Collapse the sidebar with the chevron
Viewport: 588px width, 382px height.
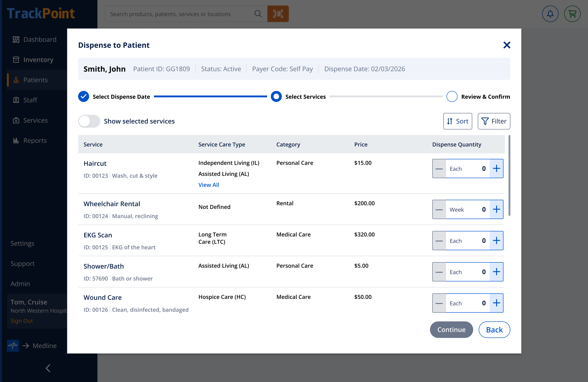tap(48, 368)
